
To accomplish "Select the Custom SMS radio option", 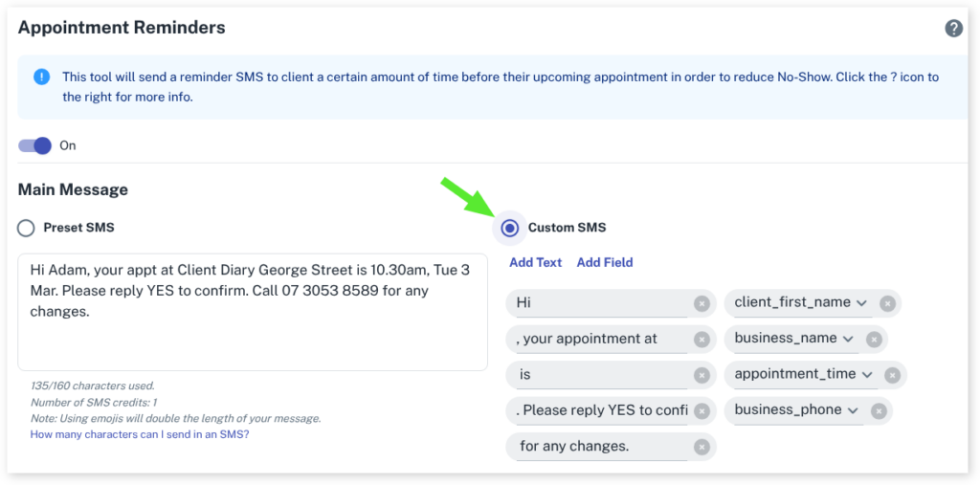I will 510,228.
